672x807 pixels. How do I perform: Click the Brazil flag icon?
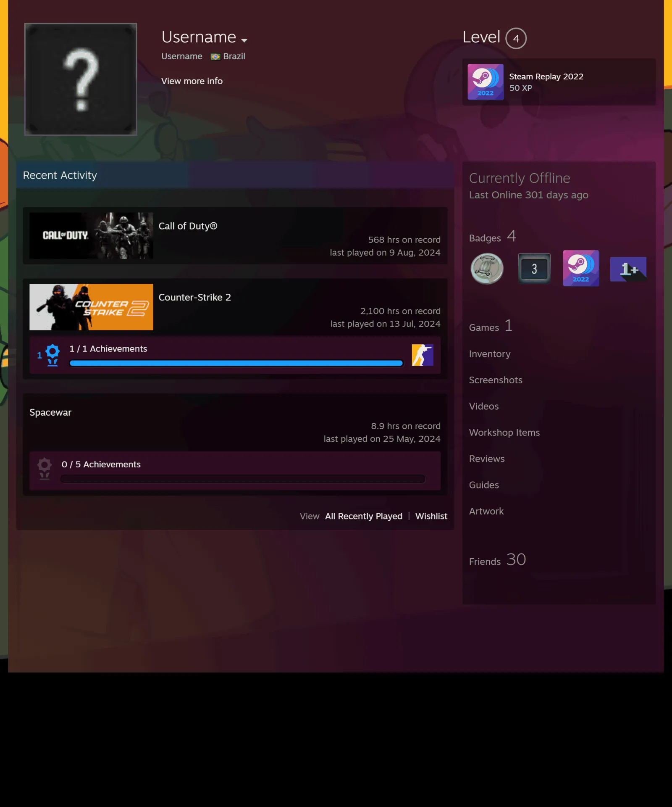click(x=215, y=57)
